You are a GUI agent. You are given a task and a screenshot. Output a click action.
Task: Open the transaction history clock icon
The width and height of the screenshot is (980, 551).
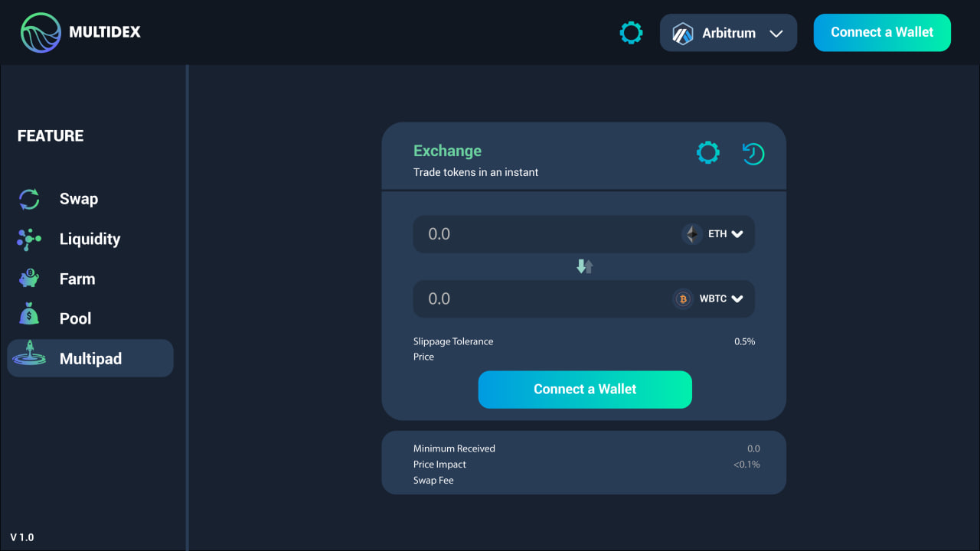753,153
